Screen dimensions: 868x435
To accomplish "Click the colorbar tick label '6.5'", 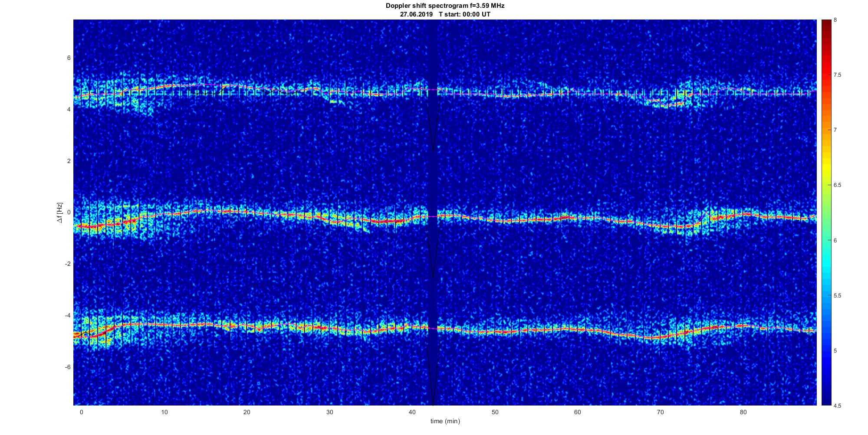I will point(837,185).
